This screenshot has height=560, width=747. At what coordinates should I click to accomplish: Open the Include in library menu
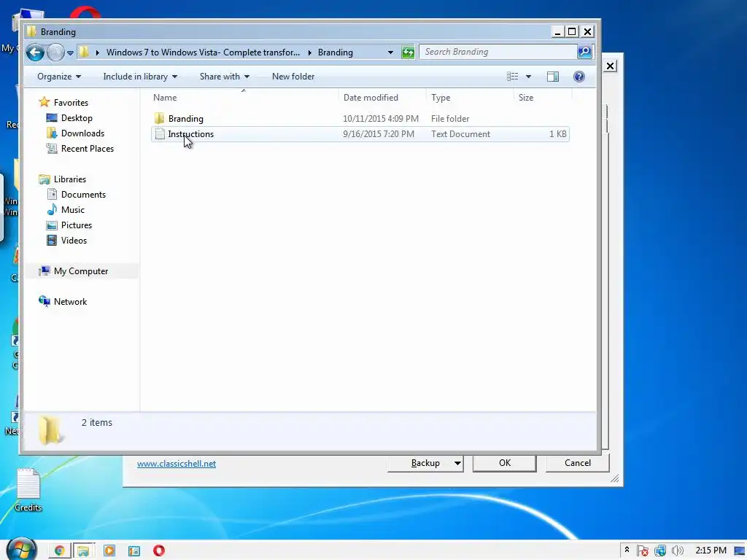pos(140,77)
